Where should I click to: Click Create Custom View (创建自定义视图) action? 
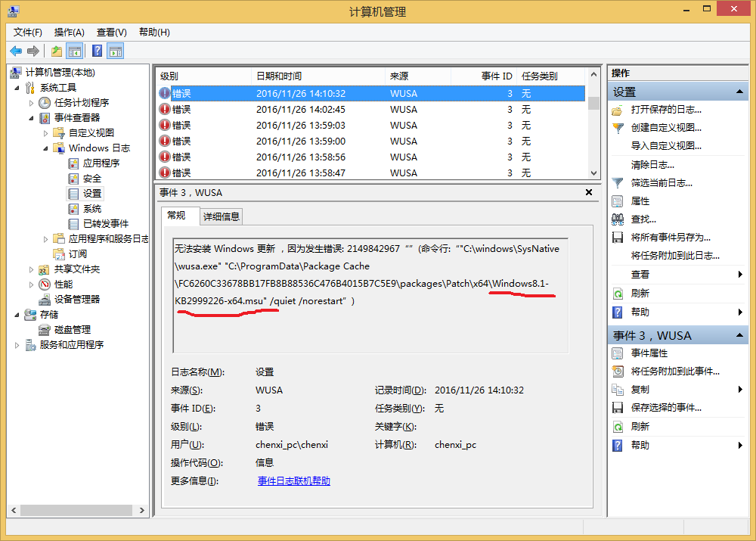point(666,127)
